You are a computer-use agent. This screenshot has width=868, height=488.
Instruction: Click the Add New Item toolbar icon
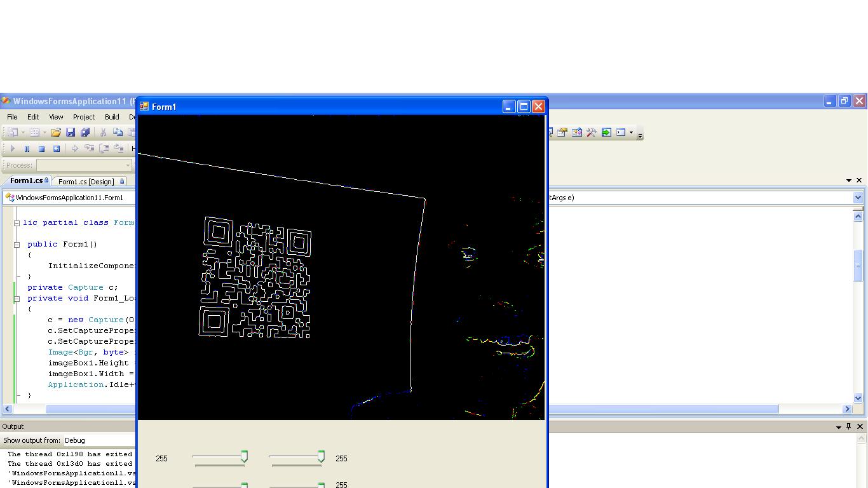[34, 132]
